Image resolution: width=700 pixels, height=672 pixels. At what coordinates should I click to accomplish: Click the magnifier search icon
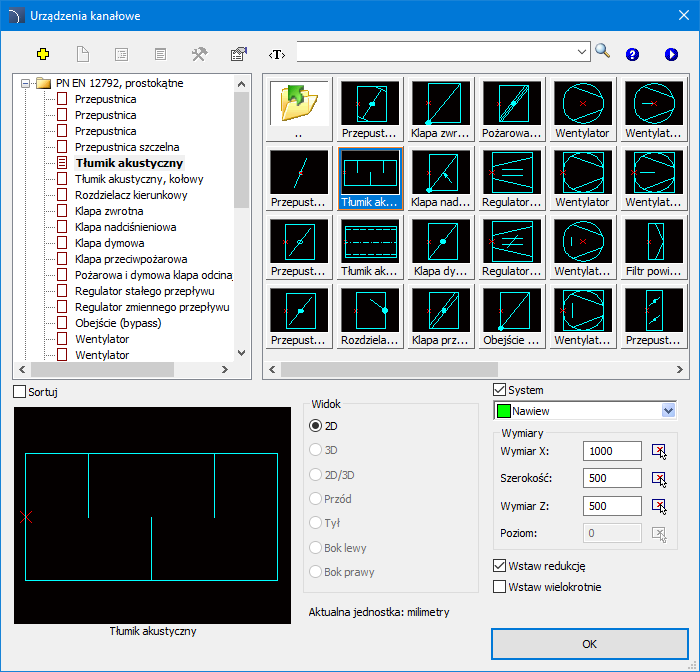pyautogui.click(x=602, y=51)
